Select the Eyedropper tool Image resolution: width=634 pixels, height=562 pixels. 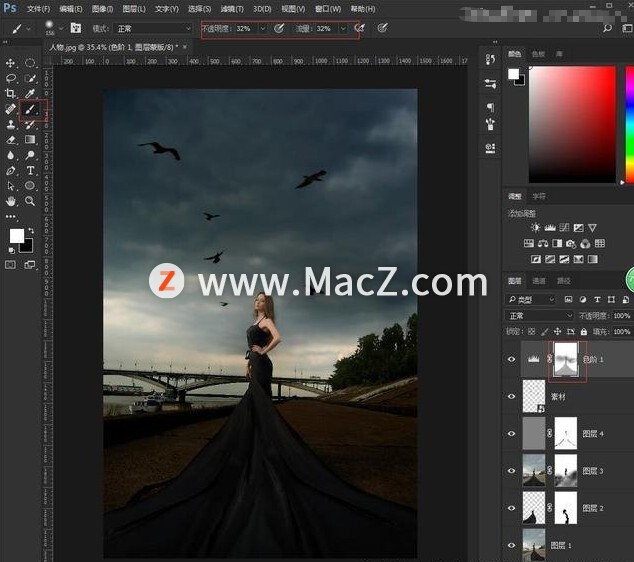click(30, 93)
